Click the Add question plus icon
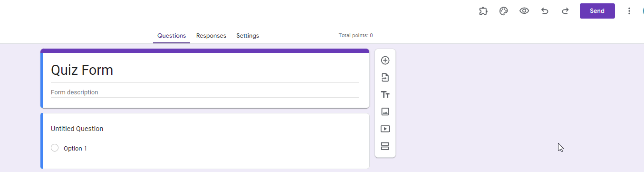 coord(385,61)
